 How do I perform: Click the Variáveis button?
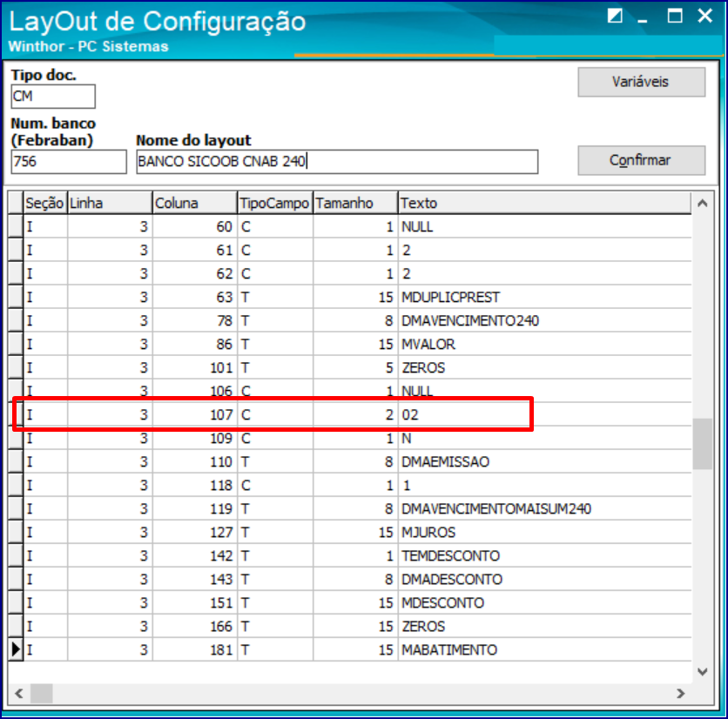641,82
